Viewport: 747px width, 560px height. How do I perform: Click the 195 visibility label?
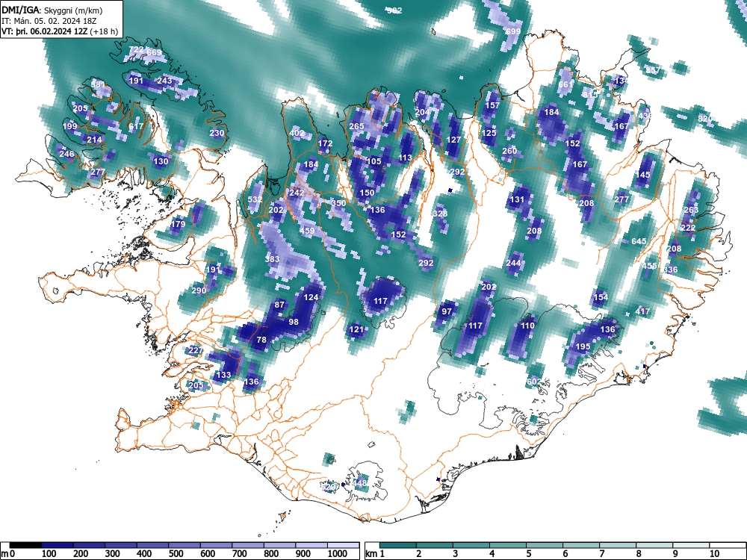583,346
